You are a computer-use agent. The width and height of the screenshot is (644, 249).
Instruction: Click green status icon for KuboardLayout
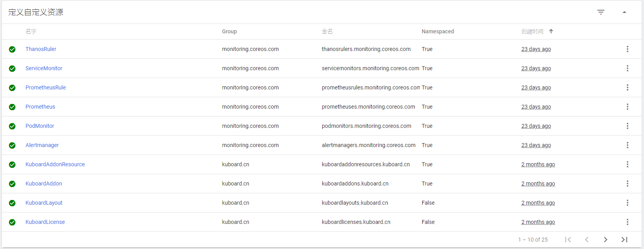(12, 203)
